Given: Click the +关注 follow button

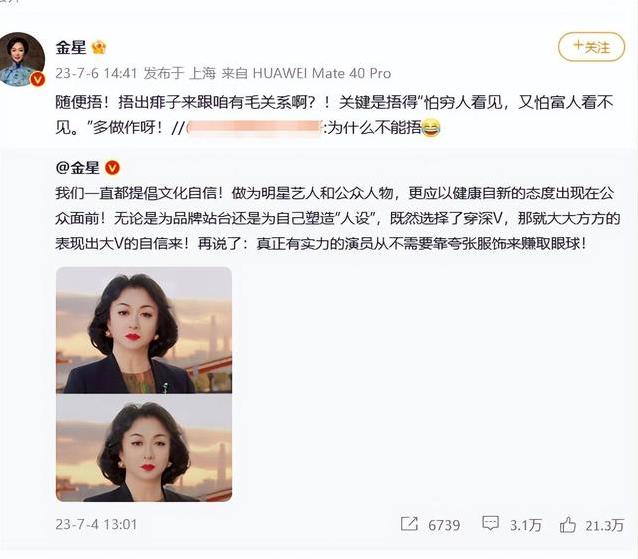Looking at the screenshot, I should click(591, 47).
